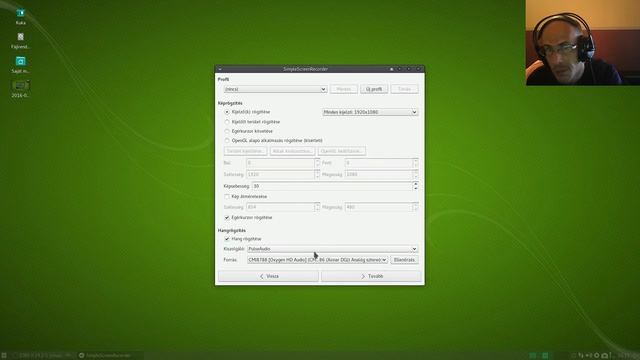Open the Minden kijelző: 1920x1080 dropdown

370,112
